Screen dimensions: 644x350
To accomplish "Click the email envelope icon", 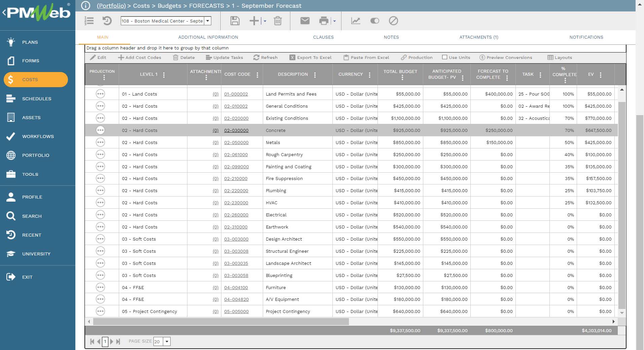I will click(305, 21).
